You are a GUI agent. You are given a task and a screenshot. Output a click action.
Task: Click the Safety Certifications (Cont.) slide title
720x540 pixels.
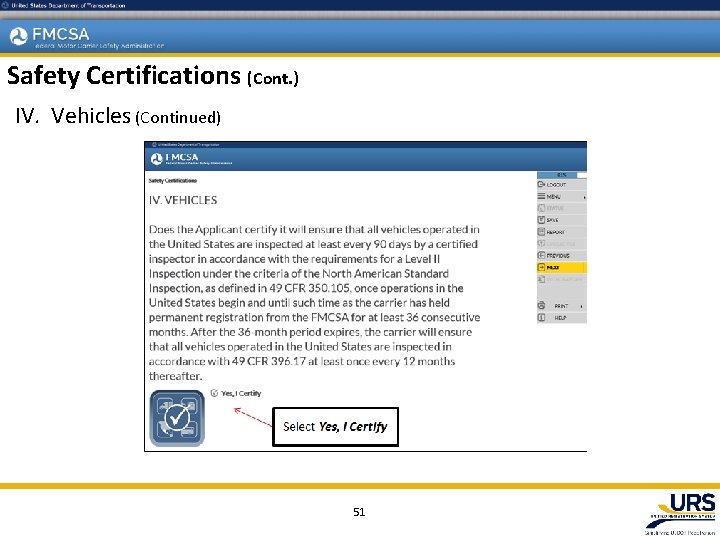pyautogui.click(x=153, y=76)
